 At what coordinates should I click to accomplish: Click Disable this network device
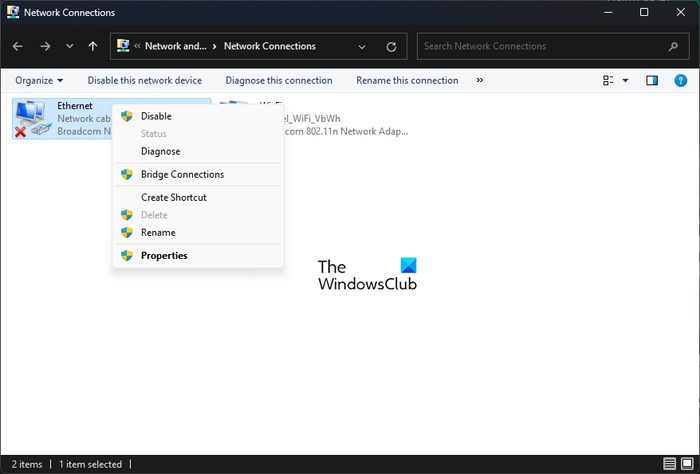coord(145,80)
